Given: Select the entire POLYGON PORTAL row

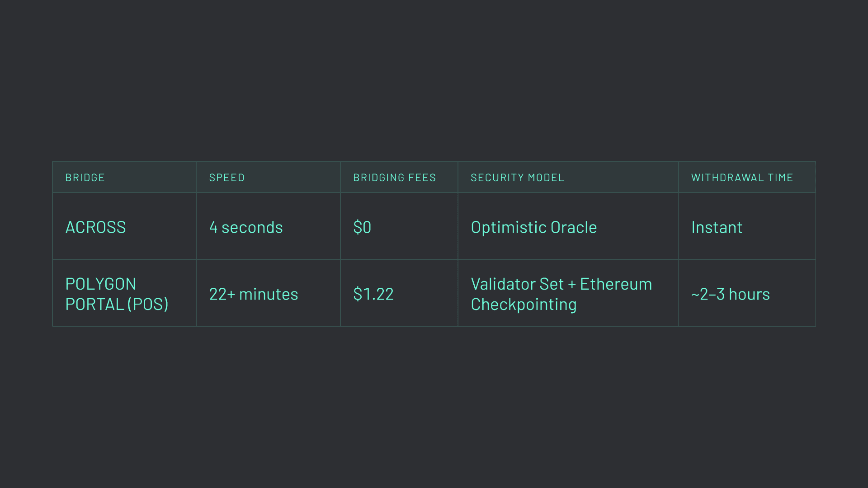Looking at the screenshot, I should pos(434,293).
